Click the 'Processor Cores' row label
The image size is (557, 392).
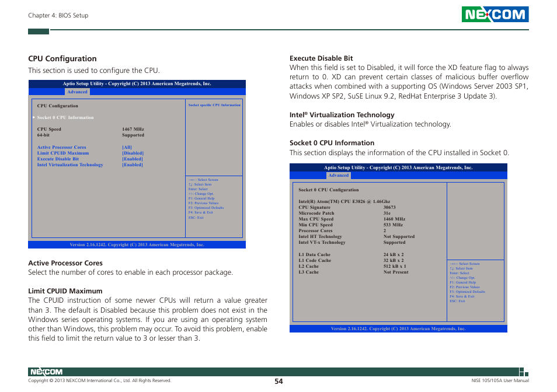(x=315, y=230)
